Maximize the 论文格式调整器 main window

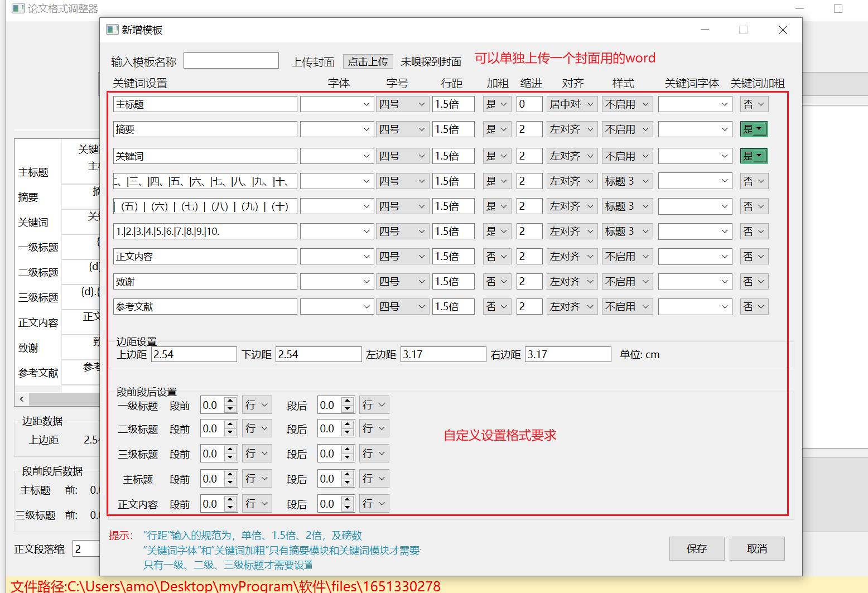pos(838,9)
